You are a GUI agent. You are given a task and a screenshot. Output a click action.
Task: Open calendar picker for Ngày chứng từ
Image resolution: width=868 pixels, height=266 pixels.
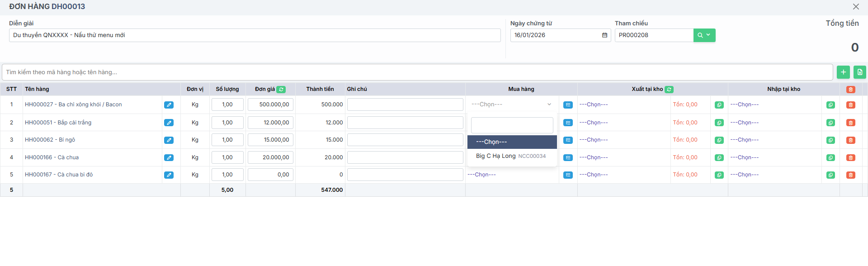click(x=604, y=35)
